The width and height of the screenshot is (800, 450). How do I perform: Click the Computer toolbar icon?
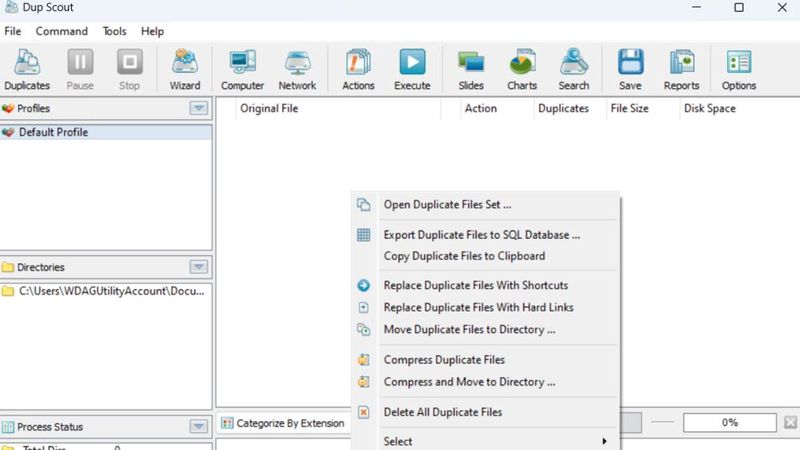tap(242, 68)
